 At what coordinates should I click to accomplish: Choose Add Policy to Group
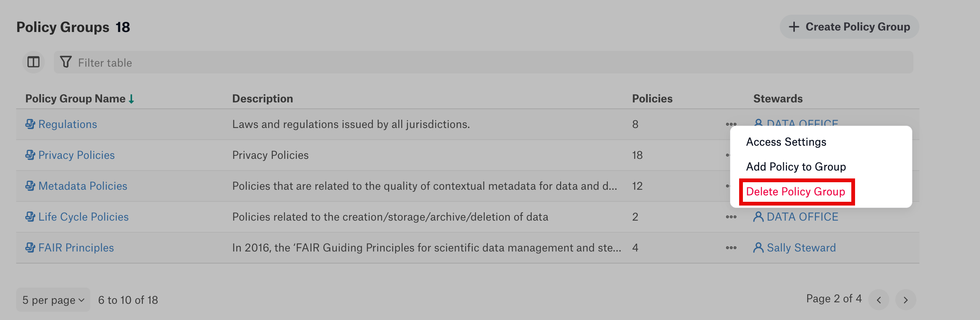coord(796,167)
